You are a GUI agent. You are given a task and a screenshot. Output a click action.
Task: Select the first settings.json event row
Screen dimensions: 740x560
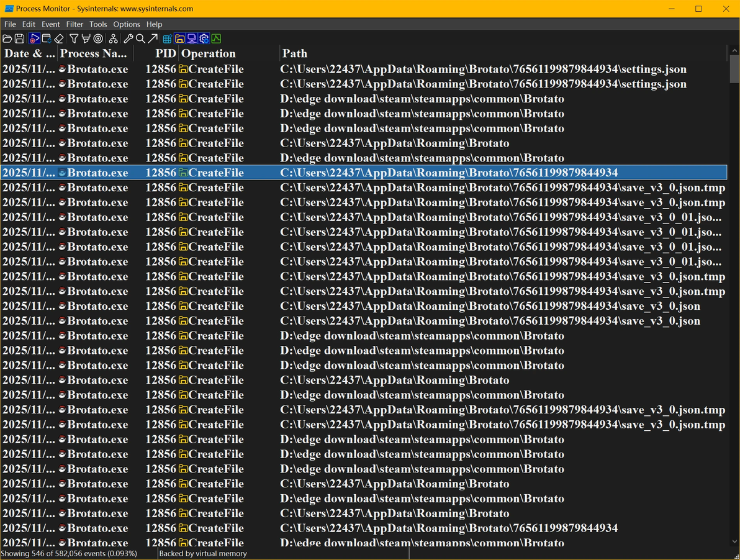363,69
